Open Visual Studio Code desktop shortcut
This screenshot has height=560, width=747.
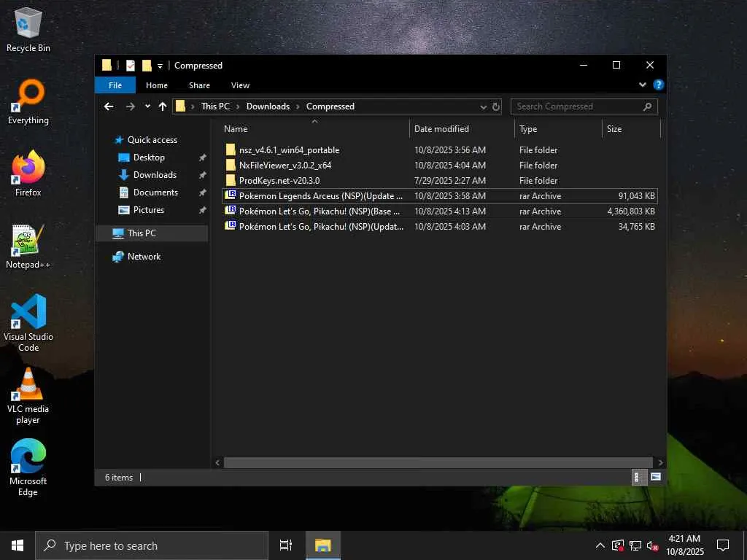[x=28, y=322]
